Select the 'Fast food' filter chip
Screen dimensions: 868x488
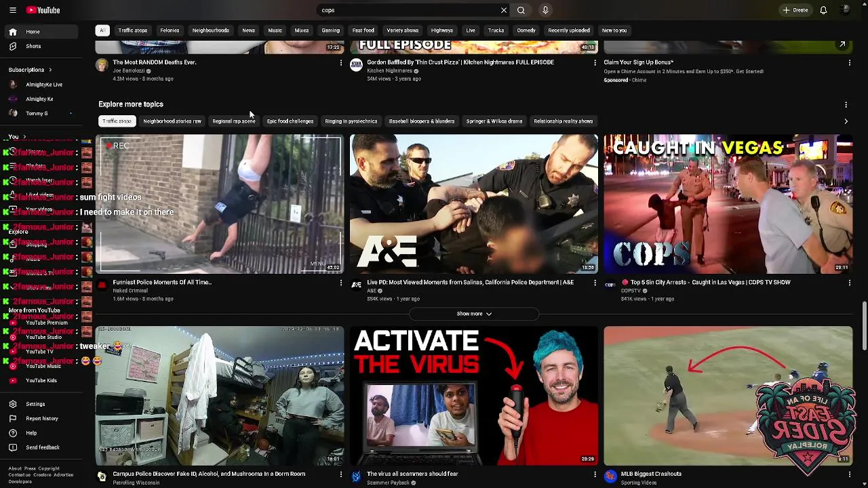(x=363, y=30)
